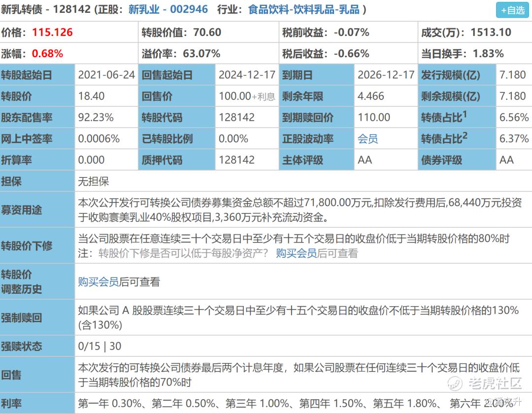Viewport: 532px width, 414px height.
Task: Click the 转债占比1 value 6.56%
Action: pos(514,117)
